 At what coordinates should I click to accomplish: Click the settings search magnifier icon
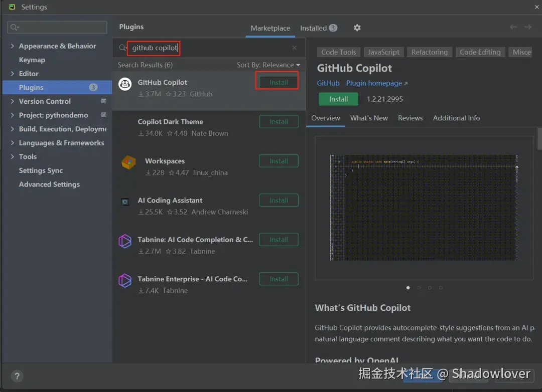click(14, 27)
